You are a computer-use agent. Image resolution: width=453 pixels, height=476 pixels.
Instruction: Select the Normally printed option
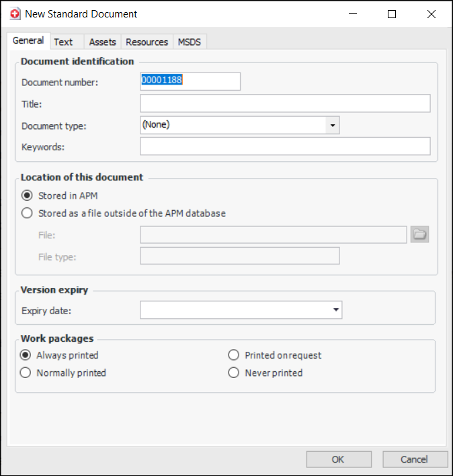[26, 373]
